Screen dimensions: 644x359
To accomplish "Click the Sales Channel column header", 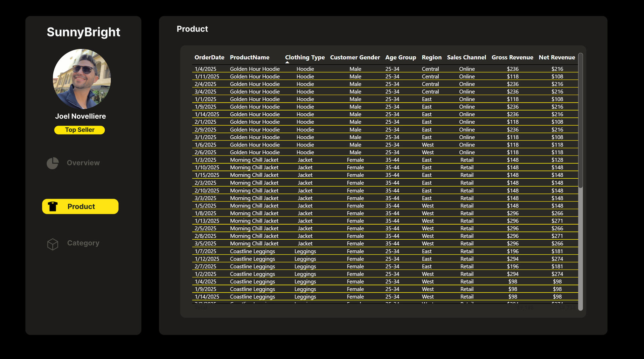I will point(466,57).
